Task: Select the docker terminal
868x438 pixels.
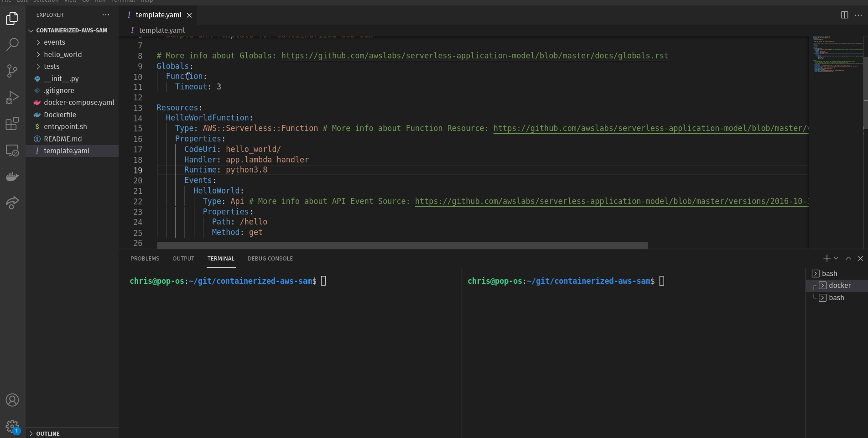Action: 837,285
